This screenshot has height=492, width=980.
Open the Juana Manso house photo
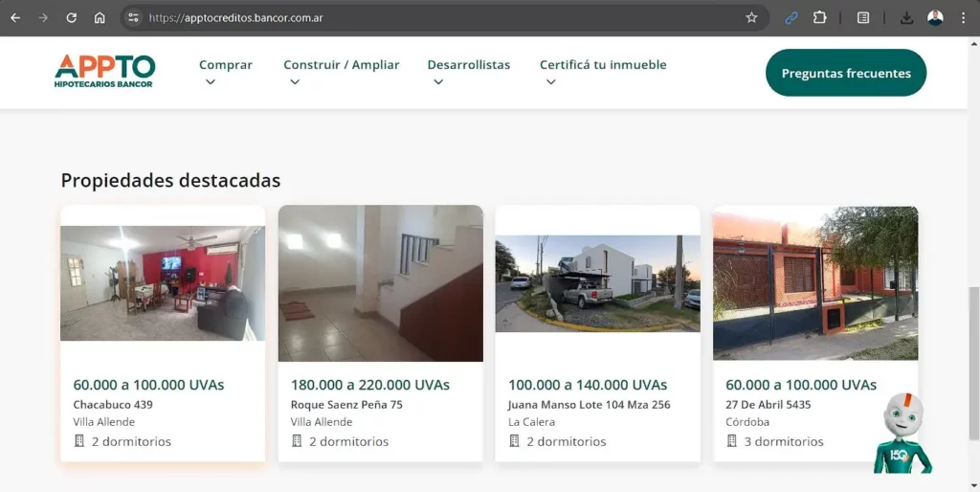(597, 284)
